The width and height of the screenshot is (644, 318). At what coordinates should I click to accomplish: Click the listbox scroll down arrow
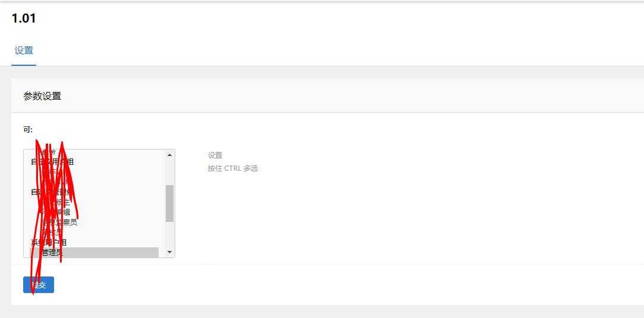(x=170, y=252)
